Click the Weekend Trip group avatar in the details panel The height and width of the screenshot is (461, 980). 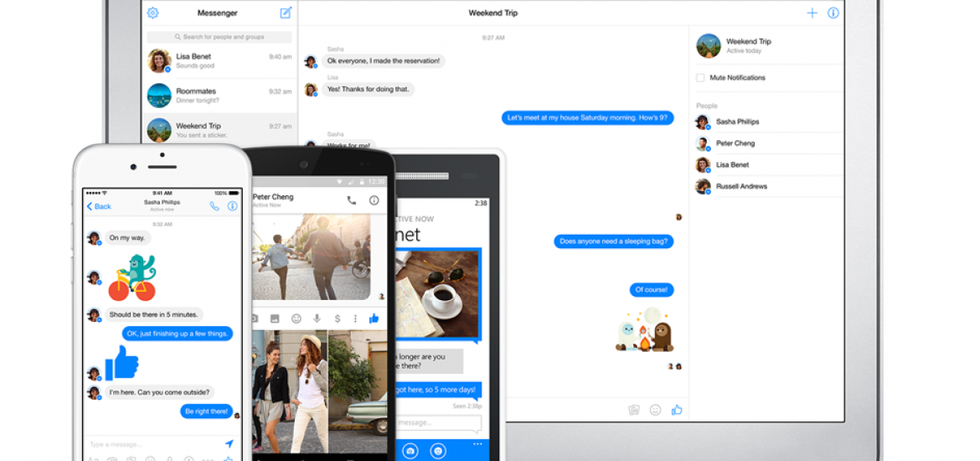pos(708,45)
